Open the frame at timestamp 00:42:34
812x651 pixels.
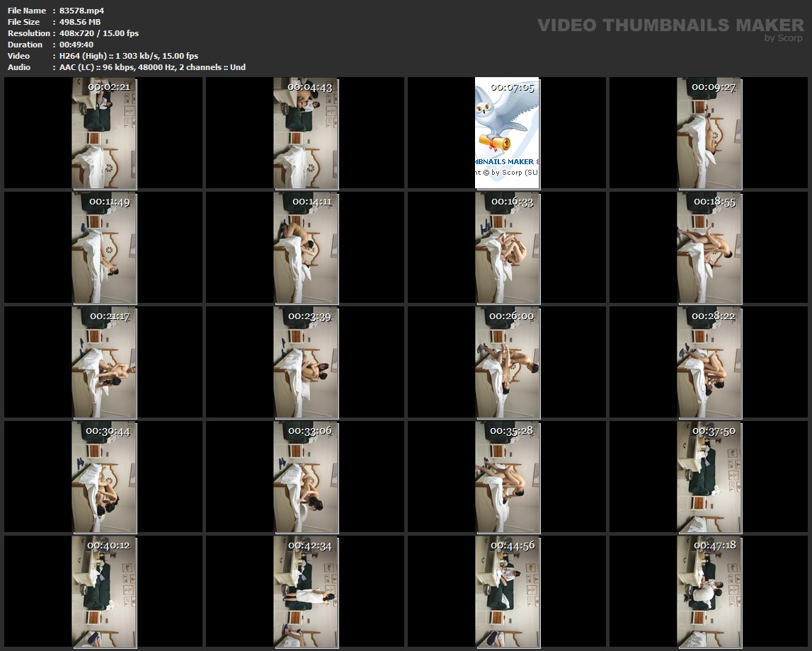[x=306, y=592]
